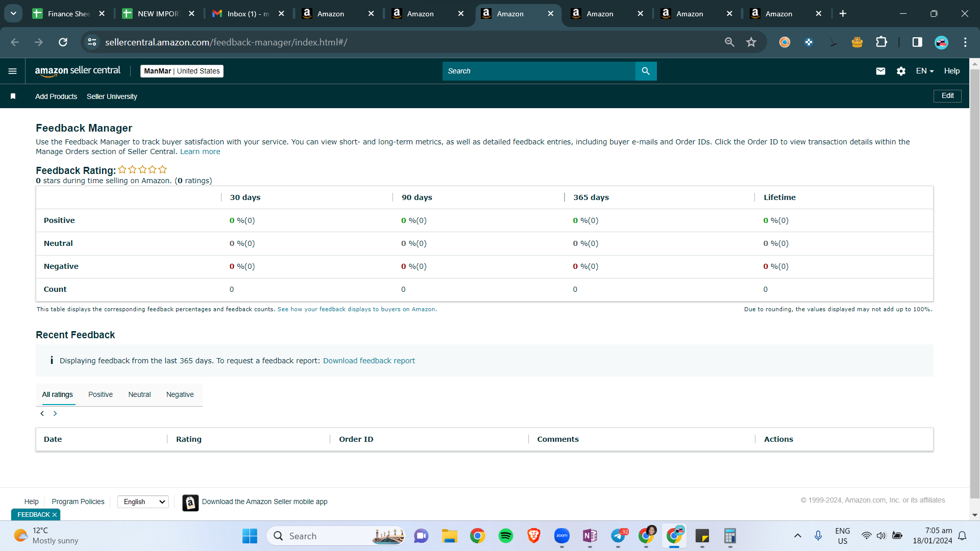
Task: Click the search magnifier button
Action: [x=646, y=71]
